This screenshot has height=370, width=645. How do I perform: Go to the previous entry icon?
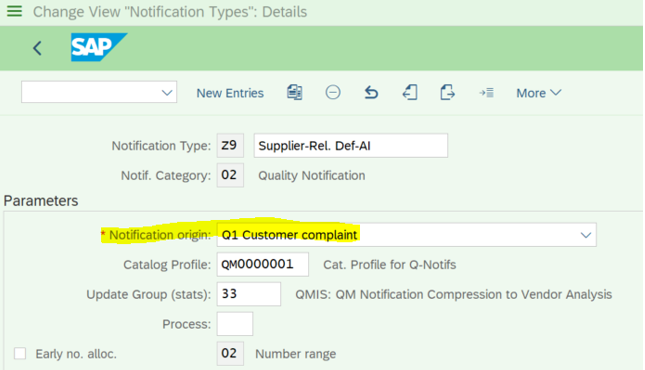click(410, 93)
